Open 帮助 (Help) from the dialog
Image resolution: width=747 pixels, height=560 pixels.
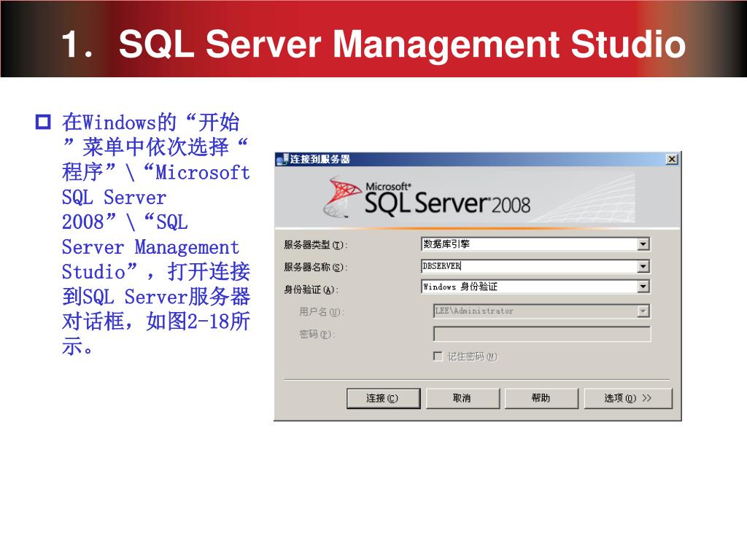coord(541,398)
